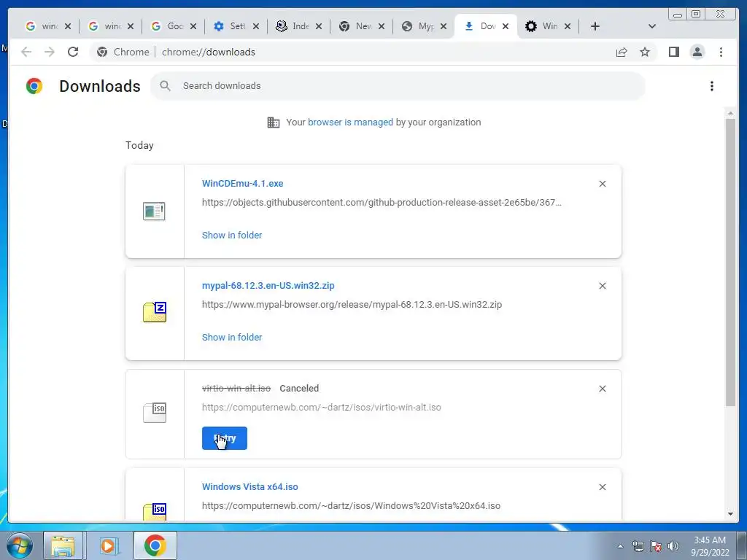The height and width of the screenshot is (560, 747).
Task: Click the search magnifier icon
Action: coord(166,86)
